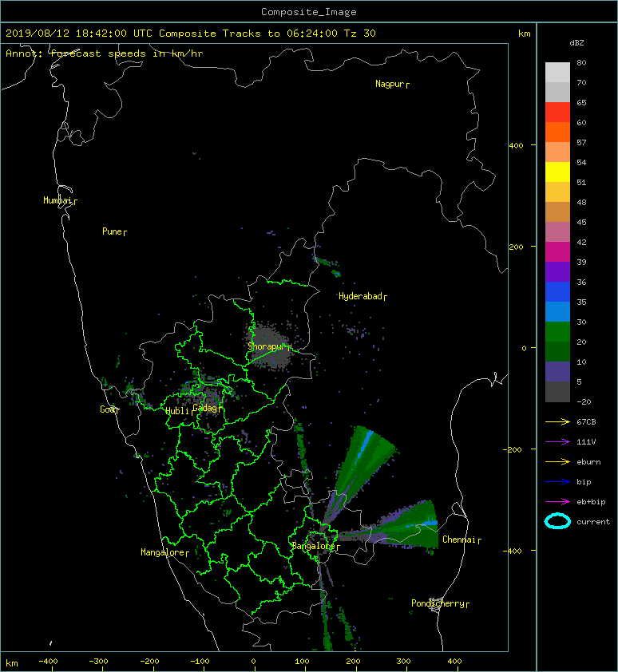Screen dimensions: 618x672
Task: Click the yellow 67CB arrow legend icon
Action: [557, 421]
